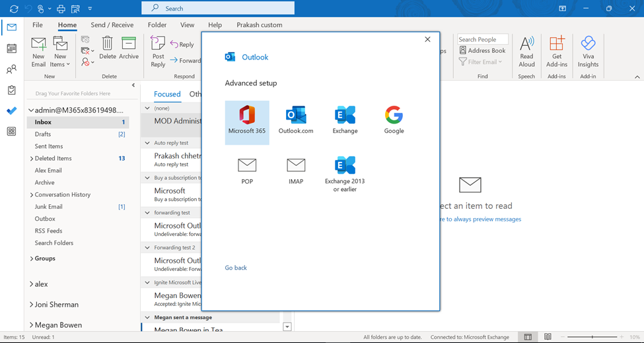This screenshot has height=343, width=644.
Task: Open Calendar view in navigation bar
Action: coord(12,48)
